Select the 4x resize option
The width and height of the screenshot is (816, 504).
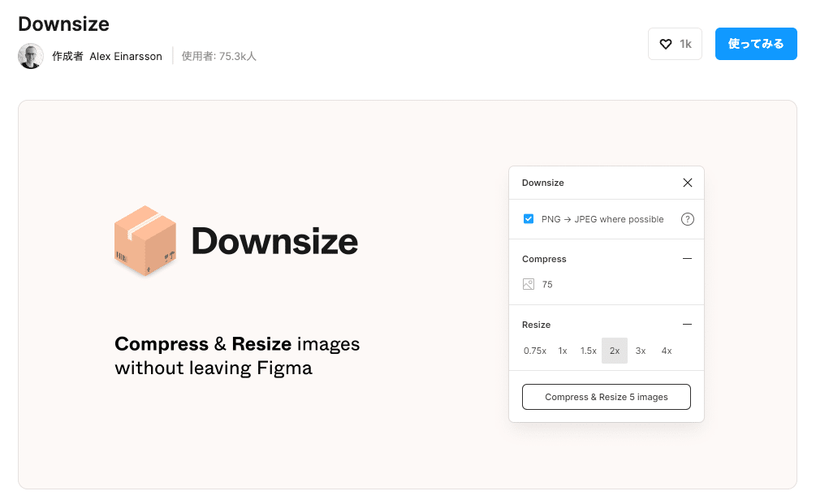point(667,351)
